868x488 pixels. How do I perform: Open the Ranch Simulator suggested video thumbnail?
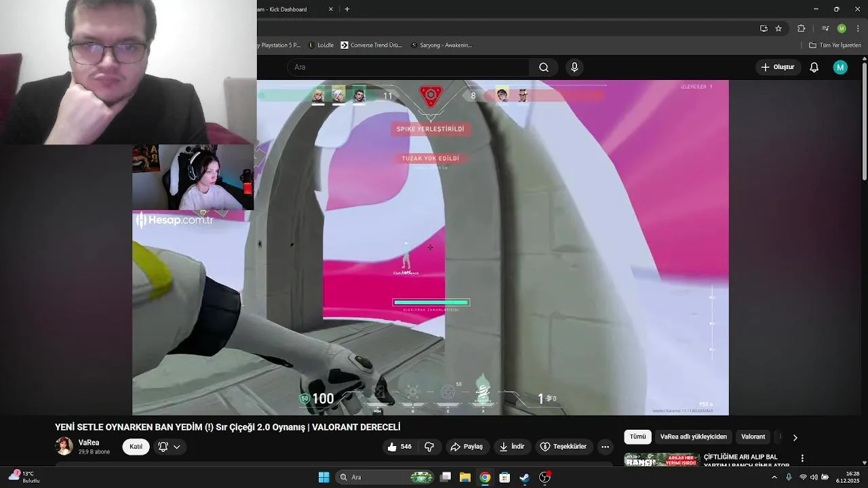(662, 460)
